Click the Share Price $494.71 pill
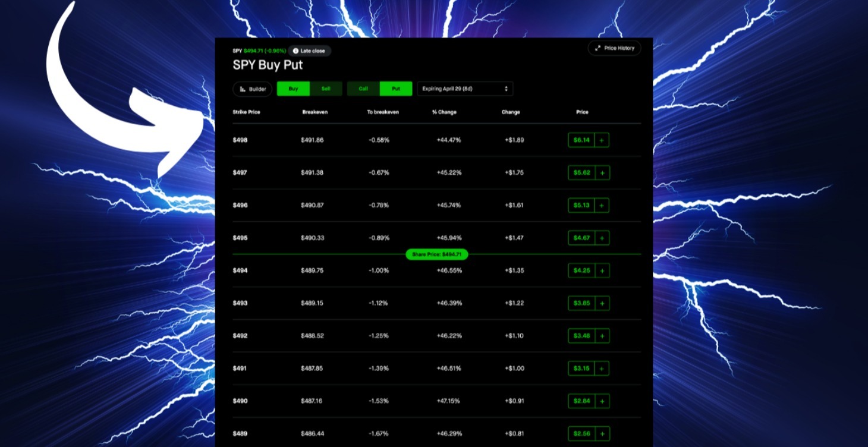The width and height of the screenshot is (868, 447). [x=436, y=254]
